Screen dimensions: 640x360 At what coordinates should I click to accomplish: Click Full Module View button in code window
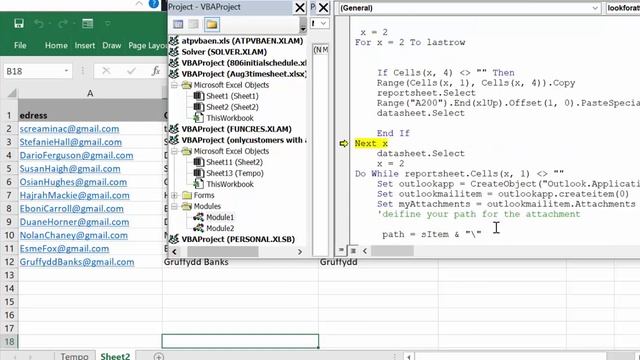353,250
